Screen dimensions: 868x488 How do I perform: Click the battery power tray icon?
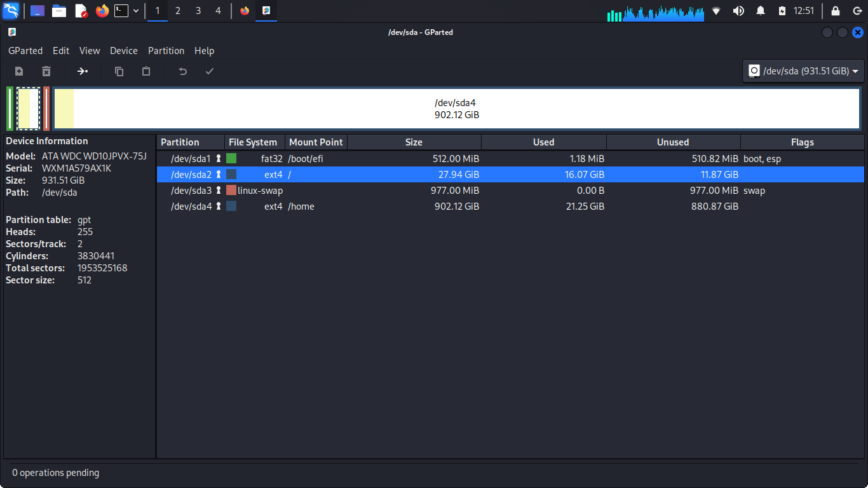[782, 11]
